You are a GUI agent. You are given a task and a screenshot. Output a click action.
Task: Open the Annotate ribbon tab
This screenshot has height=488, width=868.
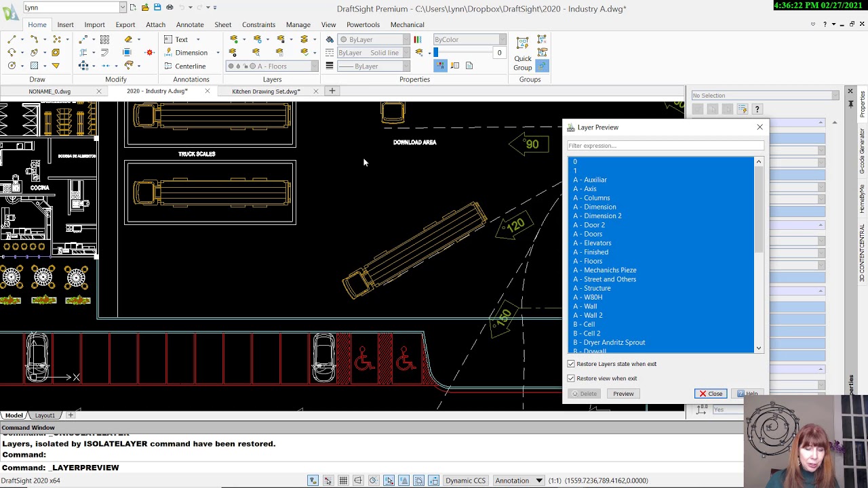[190, 24]
